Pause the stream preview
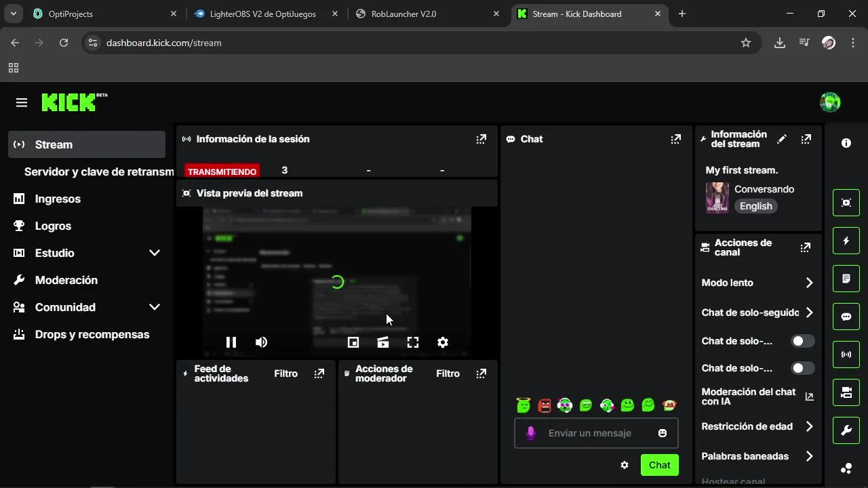This screenshot has height=488, width=868. (x=231, y=342)
